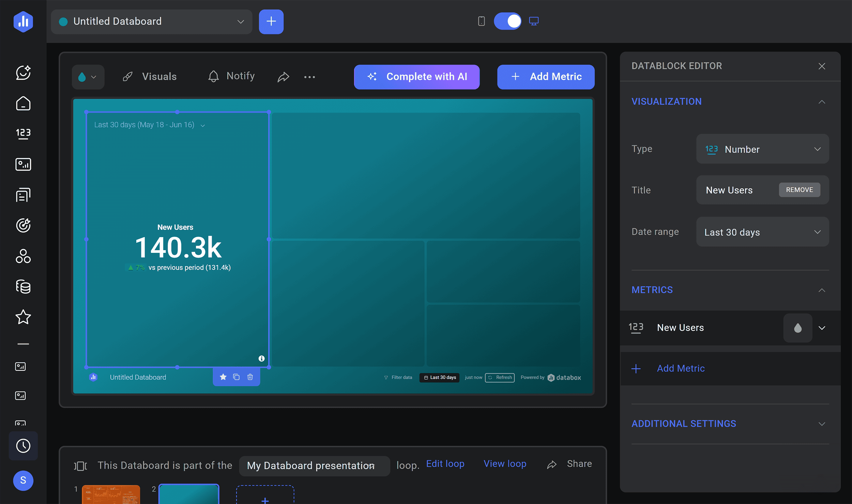
Task: Click Add Metric in the editor panel
Action: pyautogui.click(x=681, y=368)
